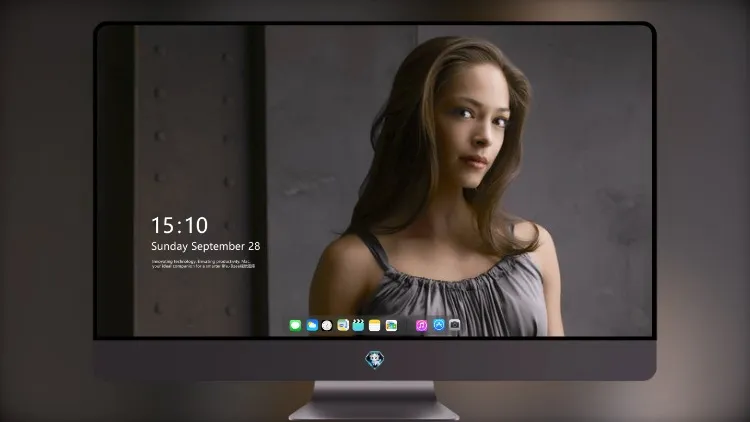750x422 pixels.
Task: Launch the clapperboard video app icon
Action: click(x=358, y=325)
